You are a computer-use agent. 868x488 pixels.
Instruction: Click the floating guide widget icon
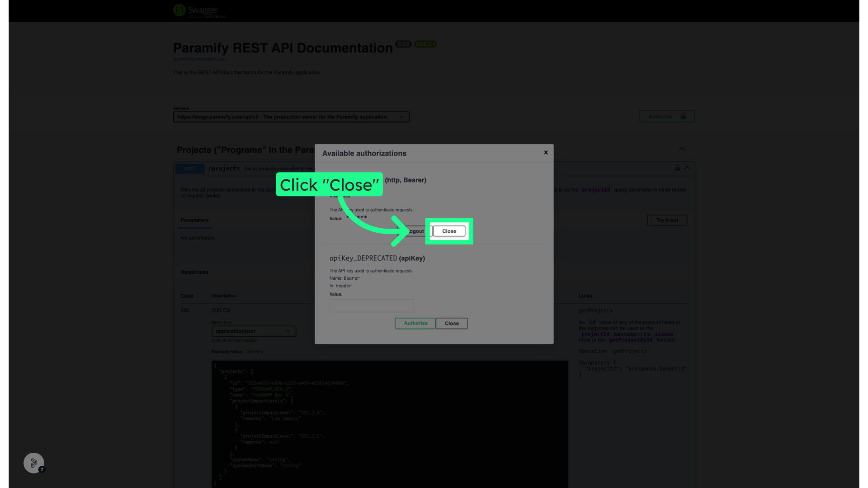coord(34,463)
